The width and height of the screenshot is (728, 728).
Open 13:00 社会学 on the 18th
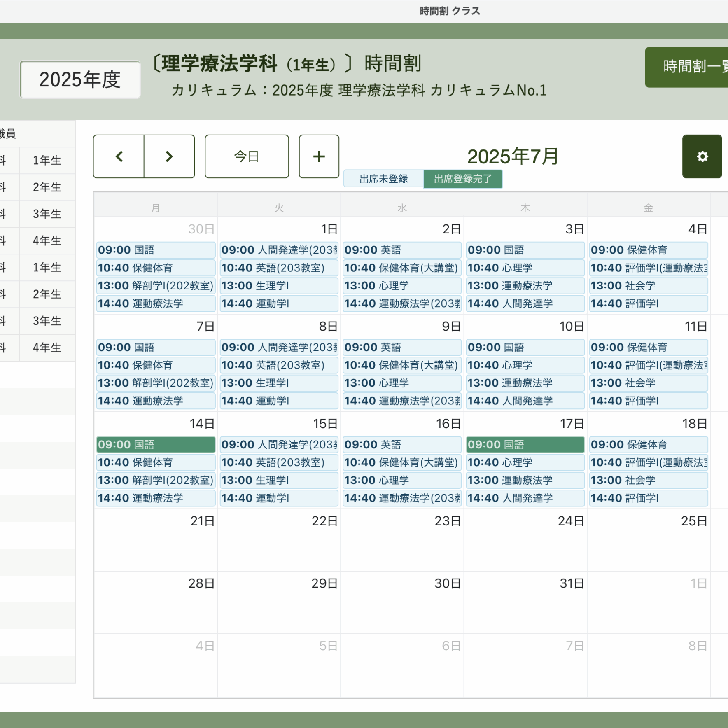649,480
